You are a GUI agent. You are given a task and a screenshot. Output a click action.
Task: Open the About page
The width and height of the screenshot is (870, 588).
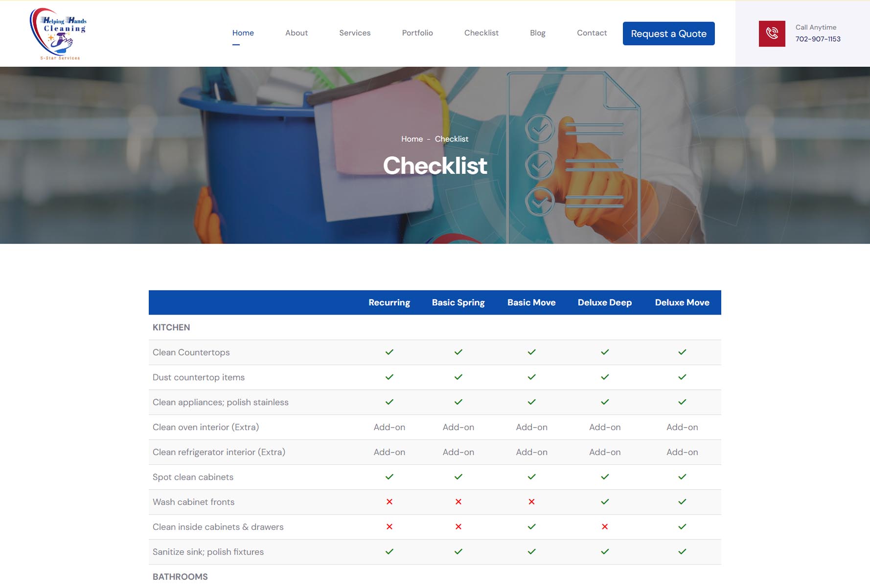pos(296,33)
